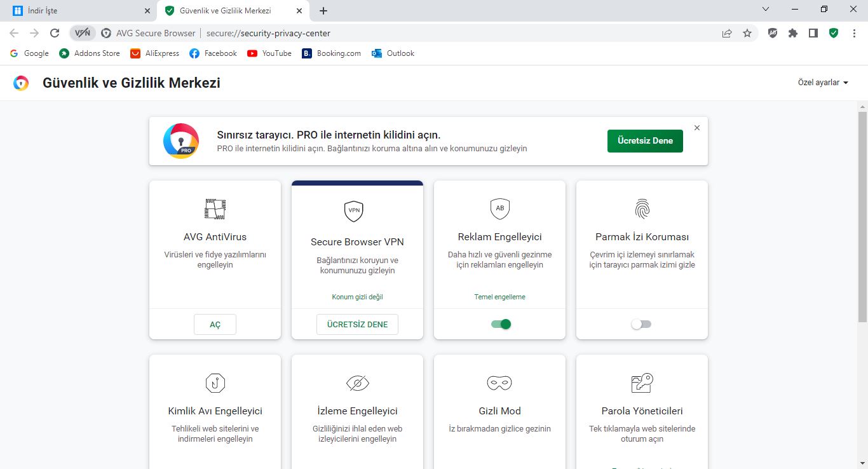
Task: Open AliExpress bookmark
Action: click(x=155, y=53)
